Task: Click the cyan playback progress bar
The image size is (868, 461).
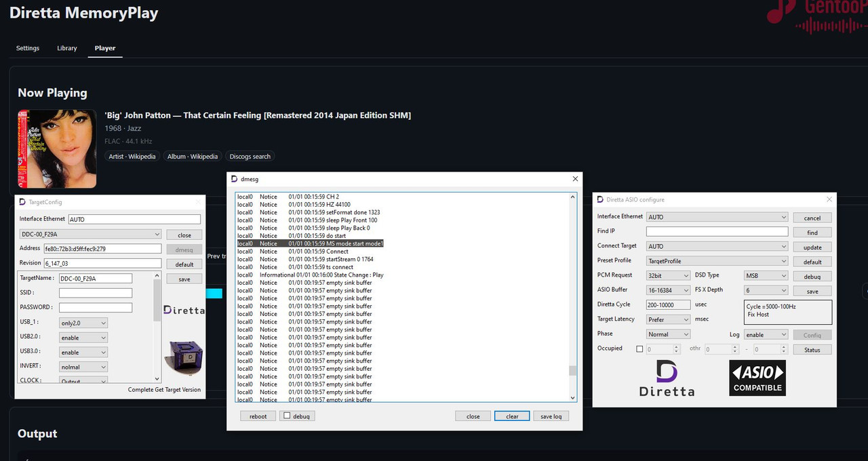Action: (214, 293)
